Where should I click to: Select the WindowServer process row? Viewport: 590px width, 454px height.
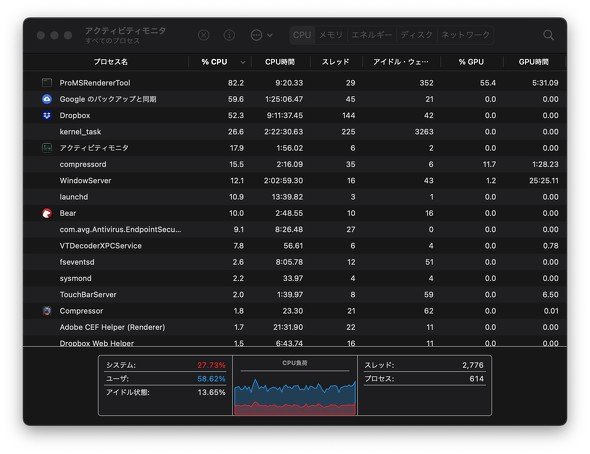click(295, 181)
